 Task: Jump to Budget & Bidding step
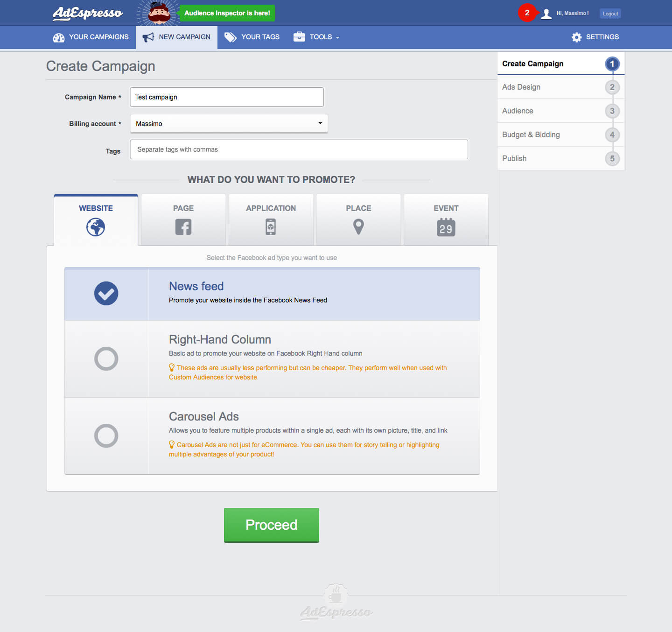click(x=531, y=135)
